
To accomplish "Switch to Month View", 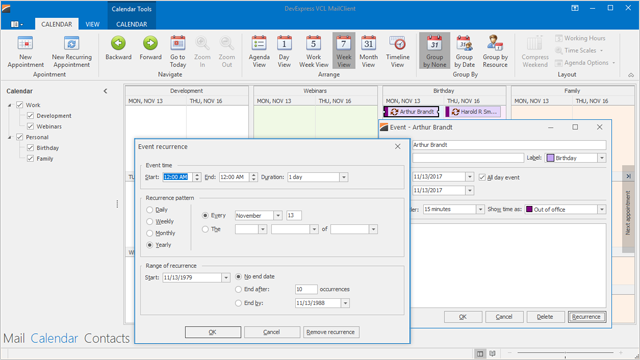I will [x=368, y=51].
